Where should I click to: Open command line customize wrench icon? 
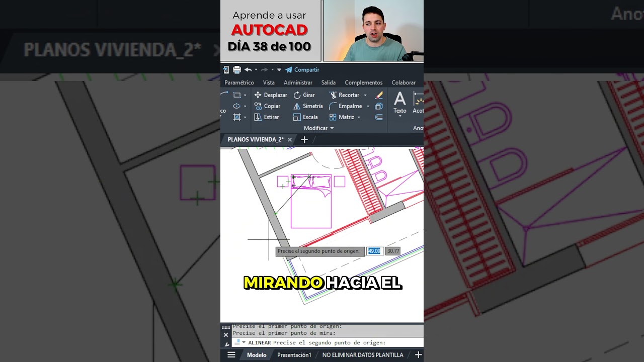click(226, 344)
